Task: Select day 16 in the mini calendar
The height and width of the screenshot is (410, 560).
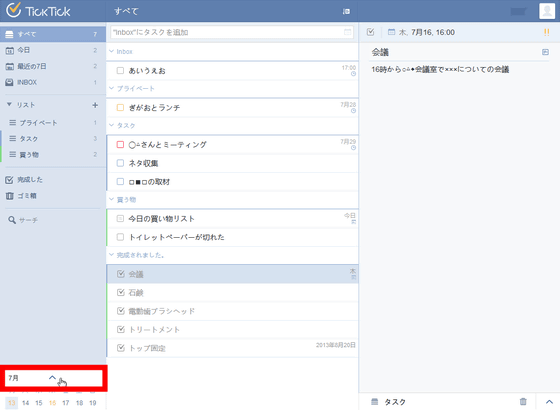Action: pyautogui.click(x=52, y=403)
